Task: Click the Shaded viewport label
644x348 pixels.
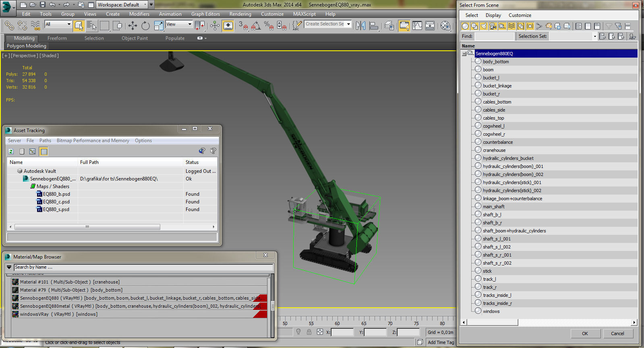Action: (x=49, y=56)
